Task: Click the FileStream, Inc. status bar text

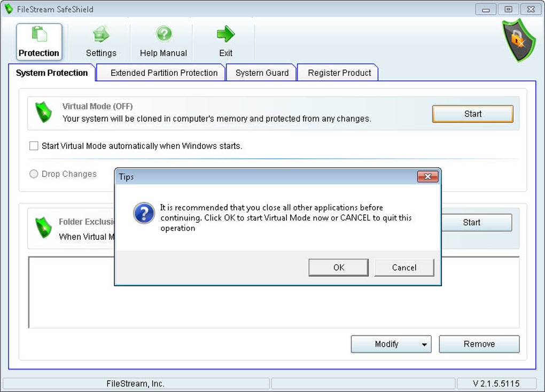Action: [135, 383]
